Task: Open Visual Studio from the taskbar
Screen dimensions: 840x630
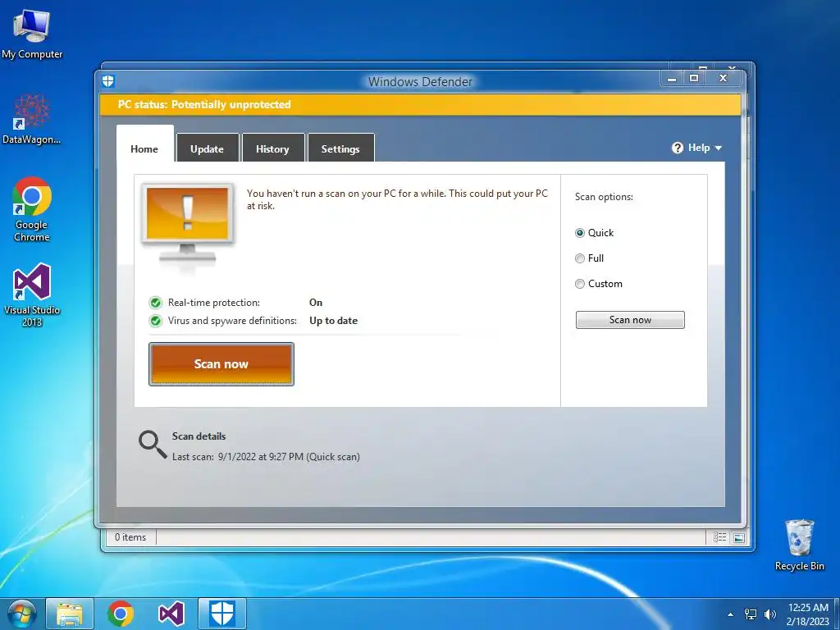Action: (x=171, y=614)
